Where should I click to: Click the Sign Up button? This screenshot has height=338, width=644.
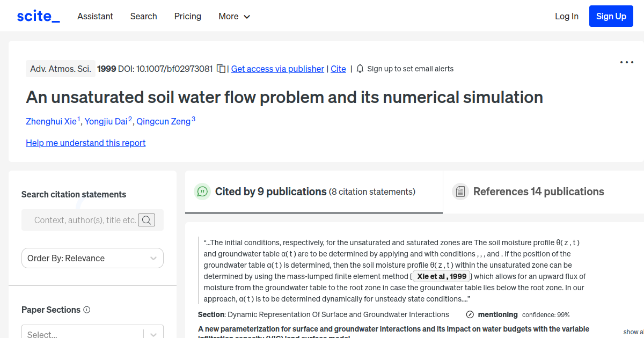611,16
